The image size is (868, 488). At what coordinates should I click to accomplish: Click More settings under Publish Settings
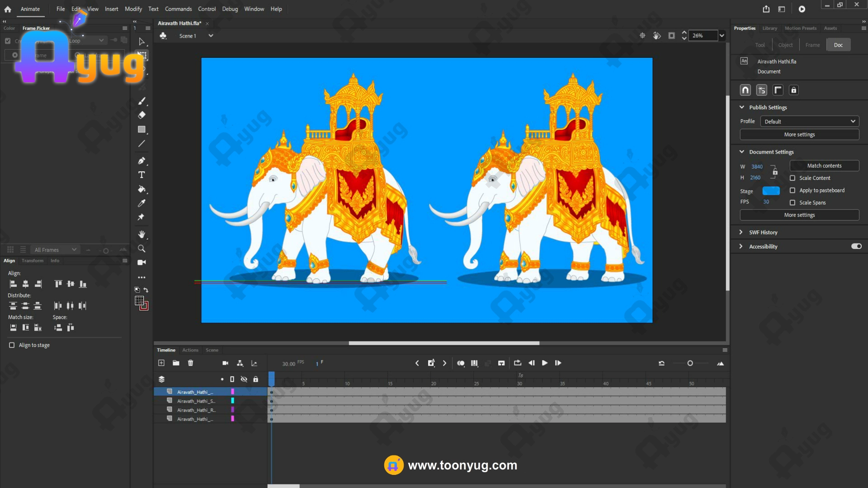point(799,135)
